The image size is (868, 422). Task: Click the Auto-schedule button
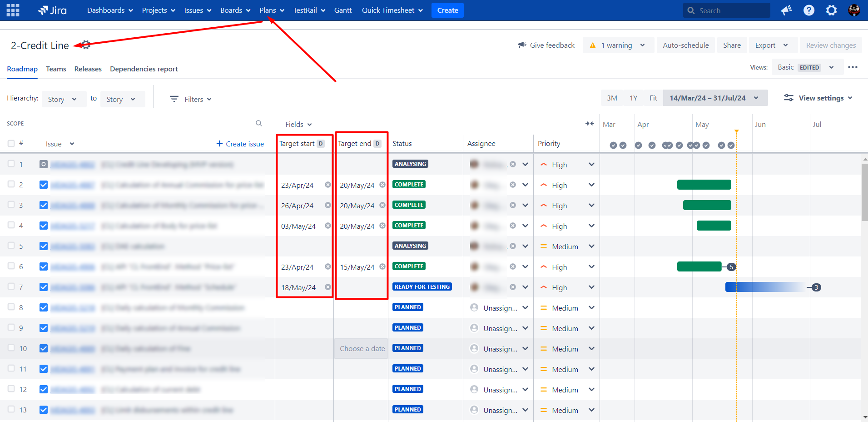(x=685, y=45)
